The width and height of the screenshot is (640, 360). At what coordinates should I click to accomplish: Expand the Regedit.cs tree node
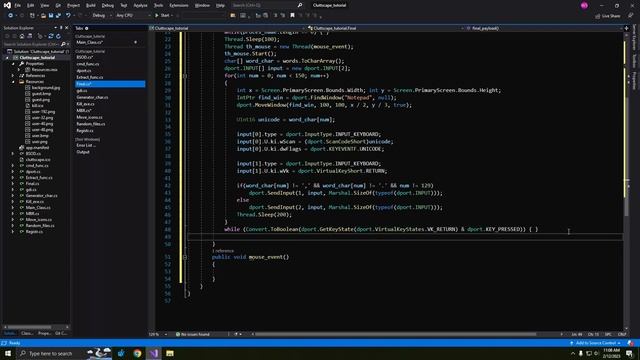tap(13, 232)
